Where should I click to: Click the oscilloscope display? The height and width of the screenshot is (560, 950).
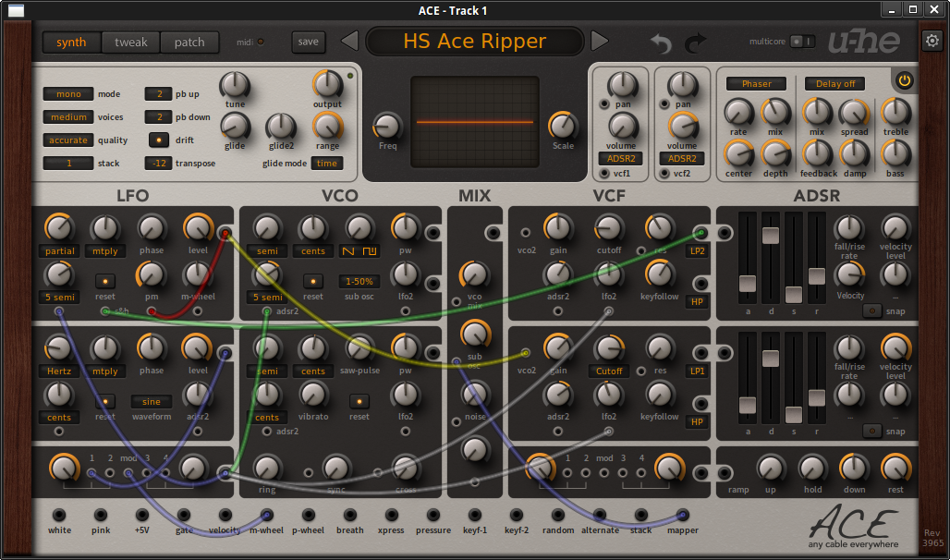tap(474, 122)
